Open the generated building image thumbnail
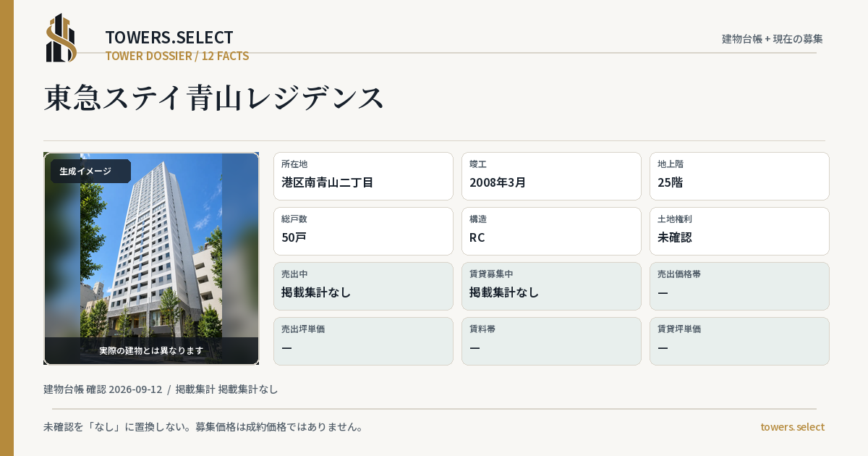Image resolution: width=868 pixels, height=456 pixels. click(x=151, y=258)
